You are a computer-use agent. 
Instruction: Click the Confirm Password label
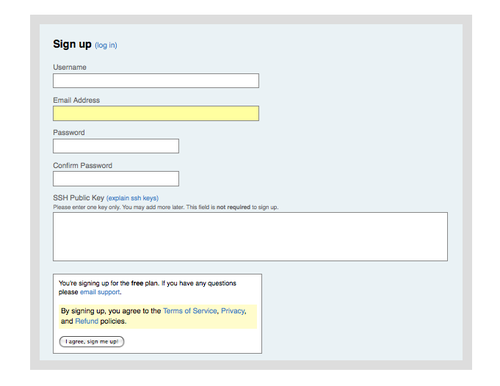coord(83,165)
